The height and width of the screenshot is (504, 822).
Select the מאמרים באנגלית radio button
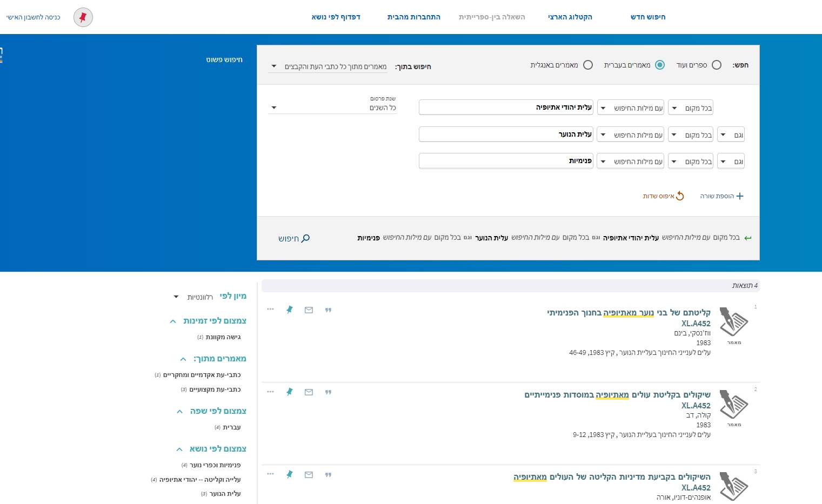point(588,65)
